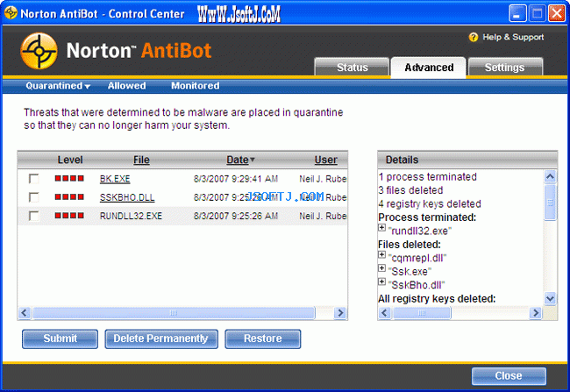Viewport: 570px width, 392px height.
Task: Click Details panel scroll right arrow
Action: click(x=535, y=313)
